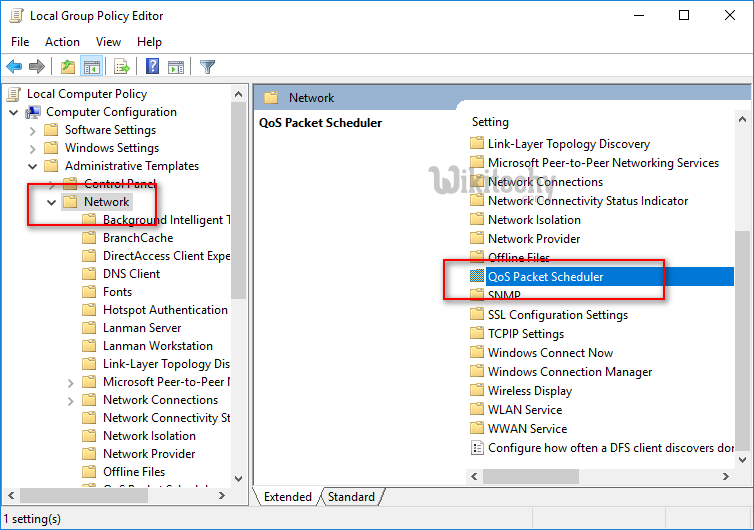This screenshot has height=530, width=754.
Task: Expand Network Connections in the tree
Action: point(70,400)
